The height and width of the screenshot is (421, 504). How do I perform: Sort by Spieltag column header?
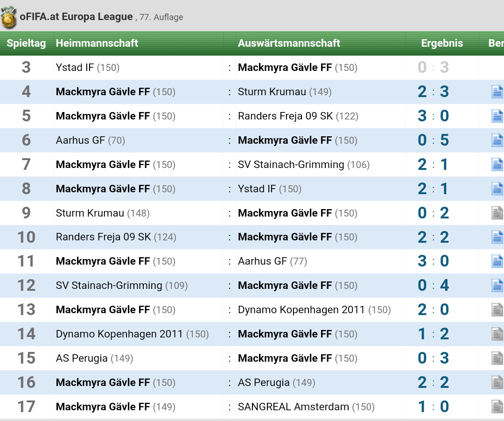[26, 43]
